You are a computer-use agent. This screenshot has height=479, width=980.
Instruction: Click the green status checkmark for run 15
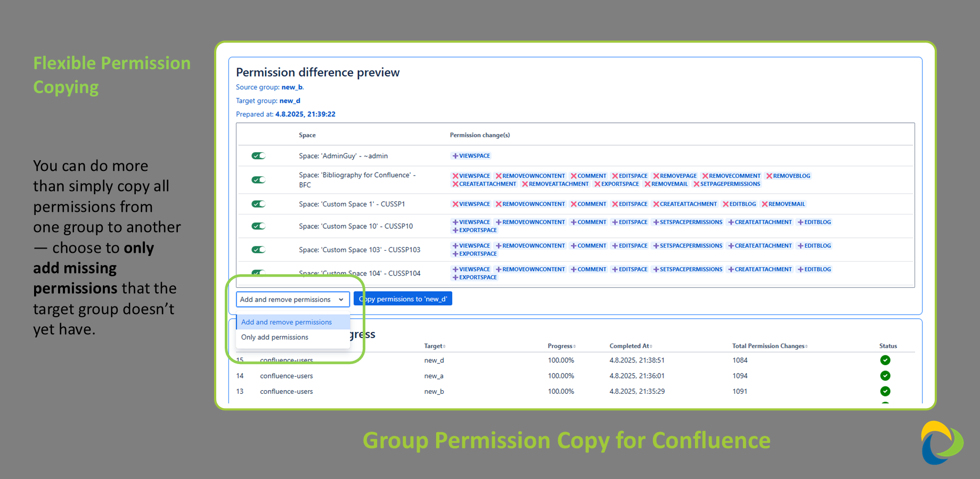(x=885, y=360)
